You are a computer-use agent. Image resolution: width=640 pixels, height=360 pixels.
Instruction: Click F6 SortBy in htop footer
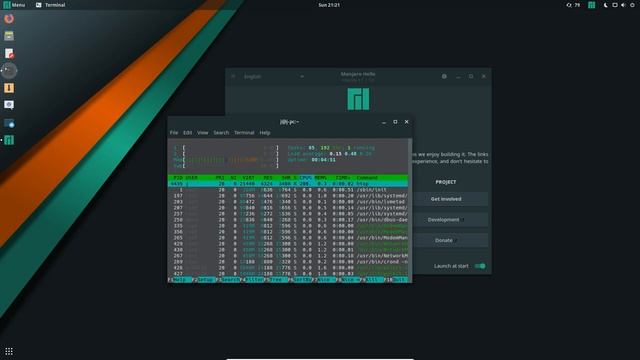300,280
